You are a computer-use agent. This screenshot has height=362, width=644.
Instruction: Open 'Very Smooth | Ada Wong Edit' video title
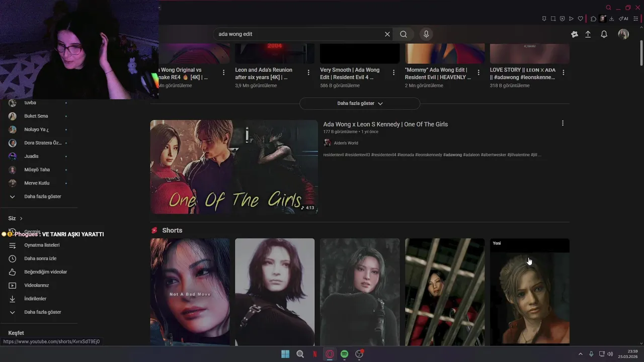(350, 73)
